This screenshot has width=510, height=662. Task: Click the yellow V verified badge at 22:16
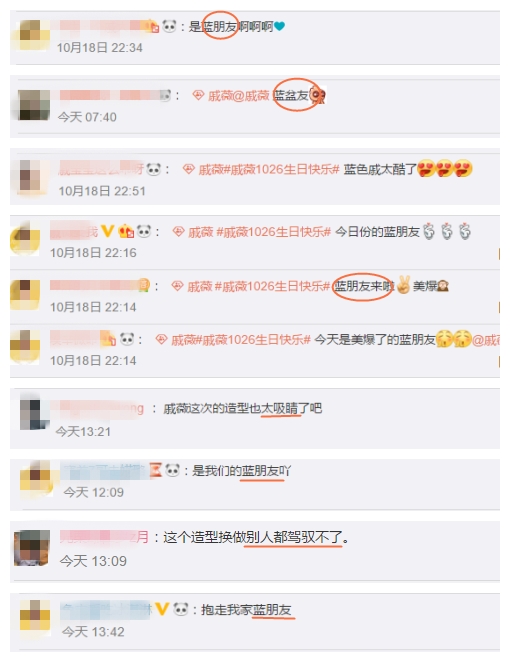tap(108, 231)
